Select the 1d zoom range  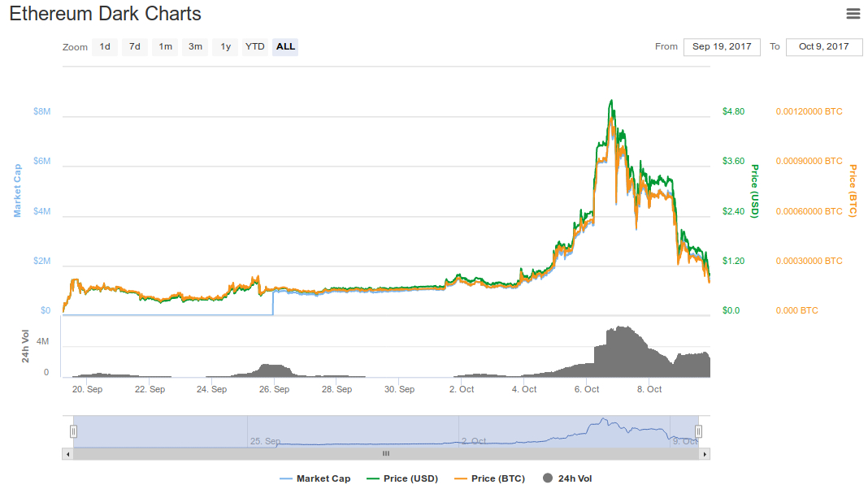[x=105, y=47]
